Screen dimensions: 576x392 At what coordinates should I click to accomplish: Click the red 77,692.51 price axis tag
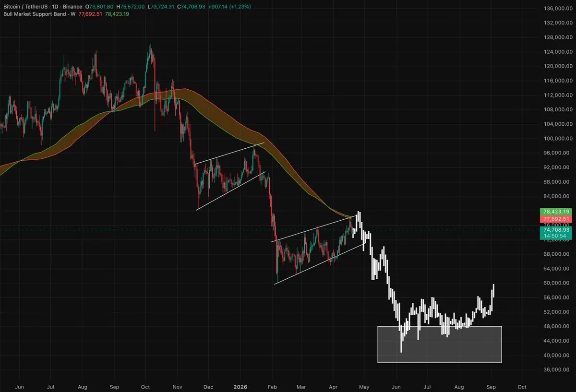(557, 219)
